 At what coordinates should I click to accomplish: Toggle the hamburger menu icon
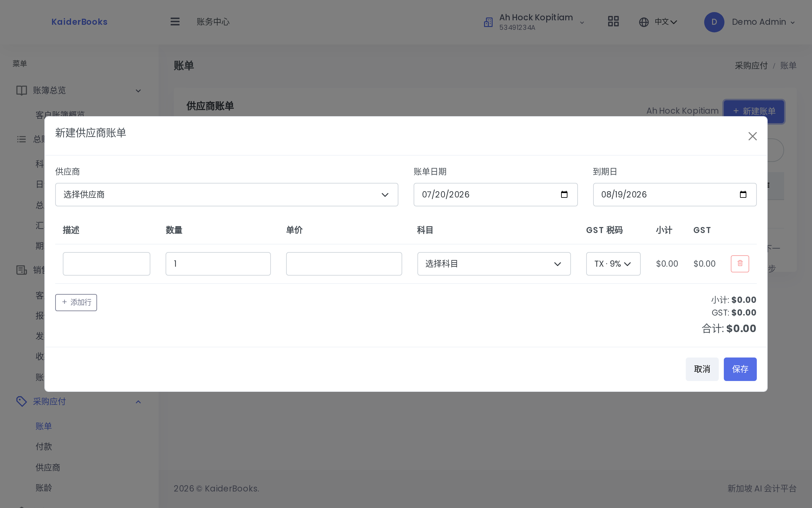[175, 22]
